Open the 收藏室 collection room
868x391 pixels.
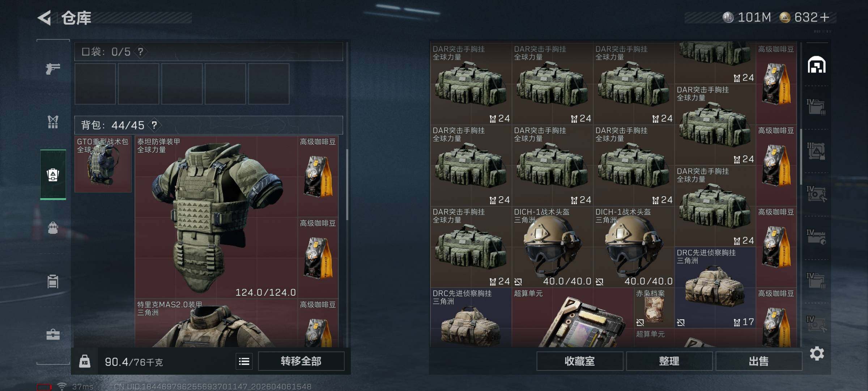(x=579, y=361)
